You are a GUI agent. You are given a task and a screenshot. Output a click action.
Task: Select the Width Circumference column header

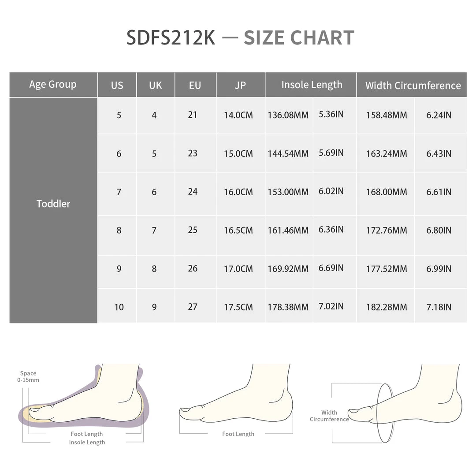pos(413,86)
